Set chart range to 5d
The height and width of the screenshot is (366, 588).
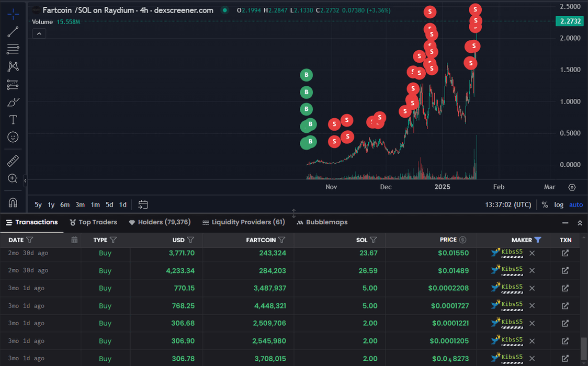pyautogui.click(x=109, y=204)
